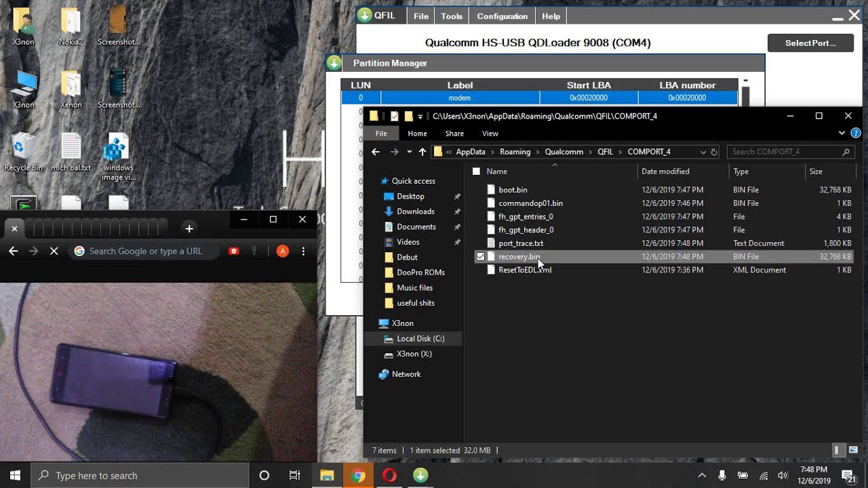The height and width of the screenshot is (488, 868).
Task: Open Chrome from the taskbar
Action: click(x=358, y=475)
